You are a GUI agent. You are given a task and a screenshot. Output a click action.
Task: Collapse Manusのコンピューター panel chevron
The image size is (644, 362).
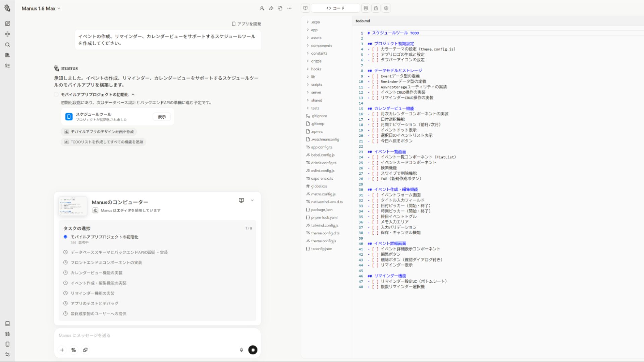pos(252,200)
